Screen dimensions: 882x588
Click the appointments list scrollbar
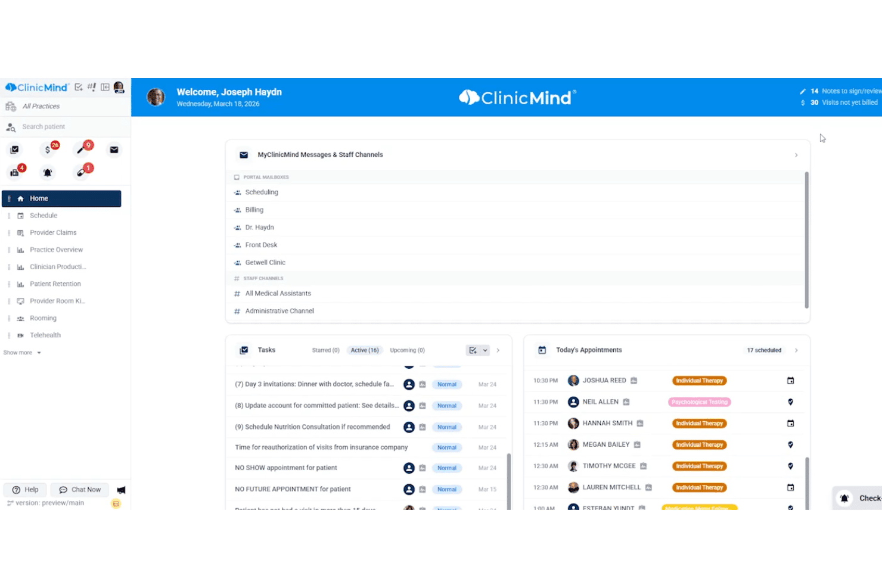tap(807, 484)
